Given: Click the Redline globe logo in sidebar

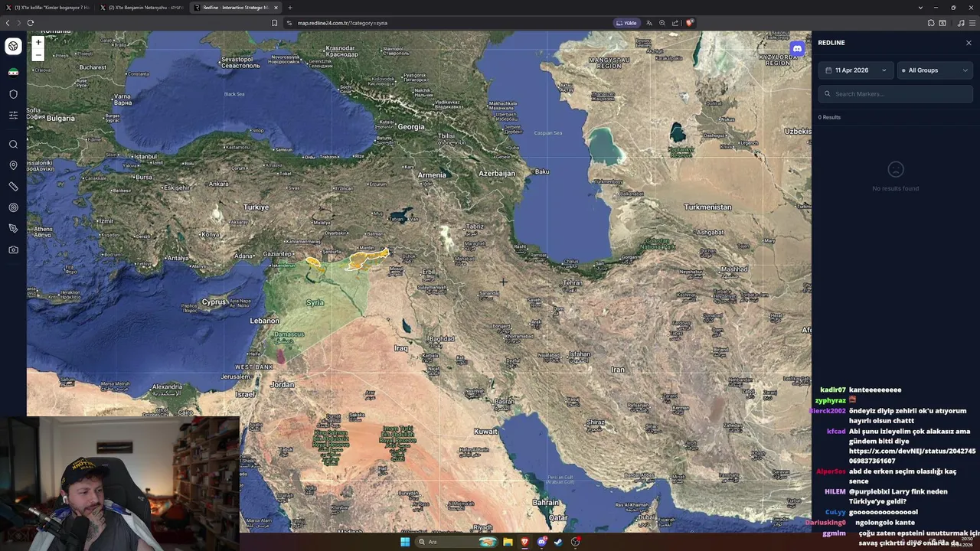Looking at the screenshot, I should point(13,46).
